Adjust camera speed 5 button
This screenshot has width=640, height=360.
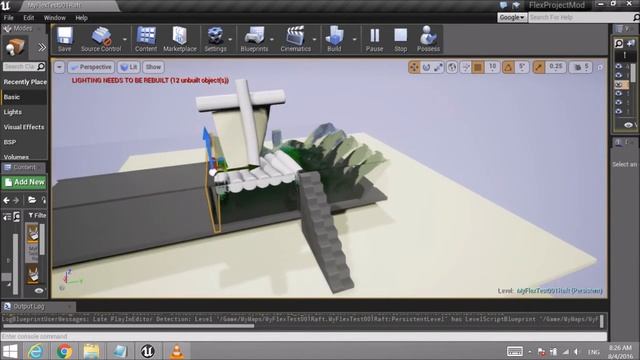[x=581, y=67]
